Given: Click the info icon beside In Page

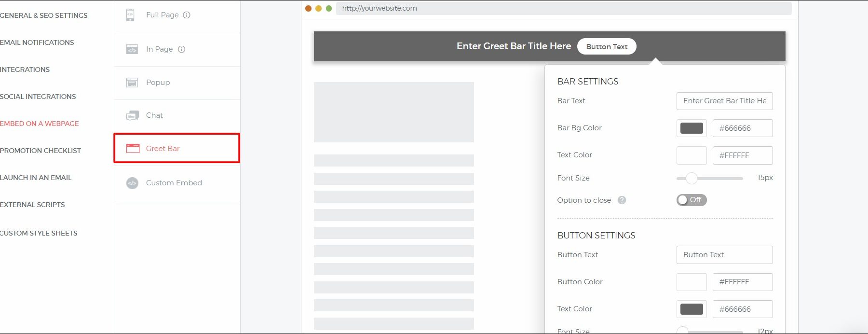Looking at the screenshot, I should coord(181,49).
